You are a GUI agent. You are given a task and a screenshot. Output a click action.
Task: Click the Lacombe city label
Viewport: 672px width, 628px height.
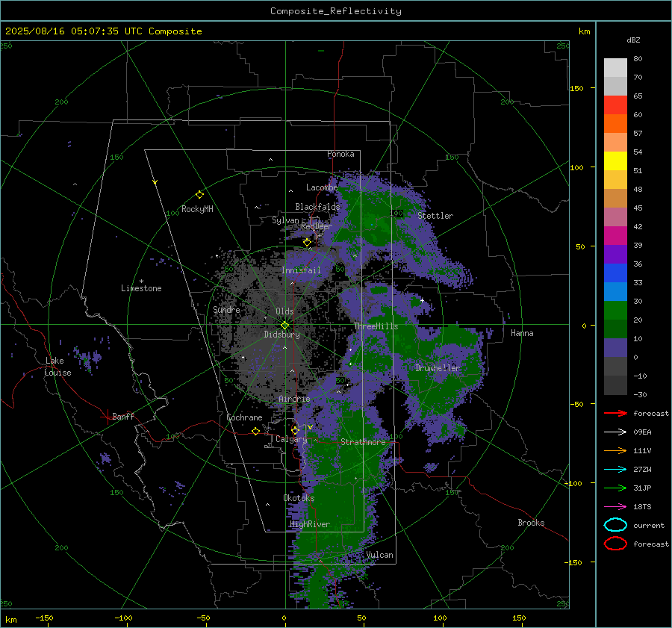pyautogui.click(x=322, y=187)
